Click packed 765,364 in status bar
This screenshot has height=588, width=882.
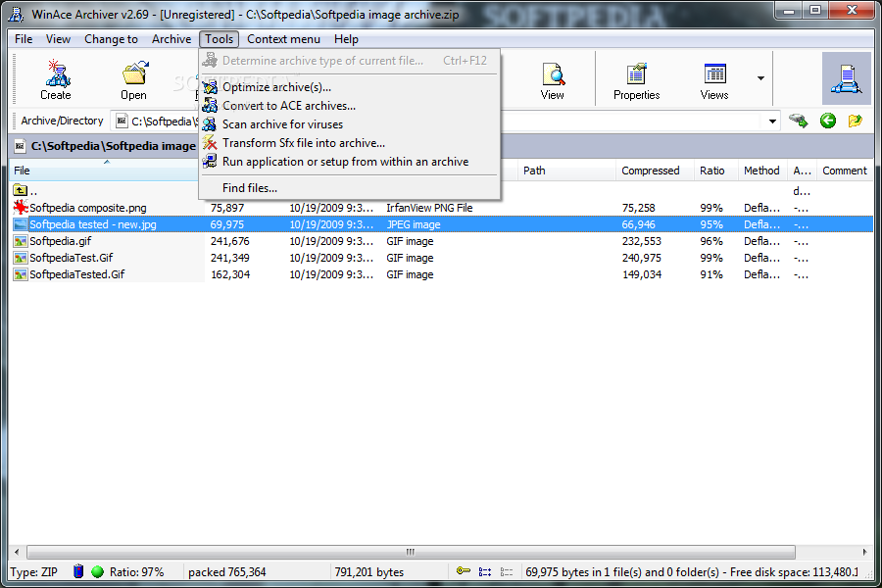226,572
